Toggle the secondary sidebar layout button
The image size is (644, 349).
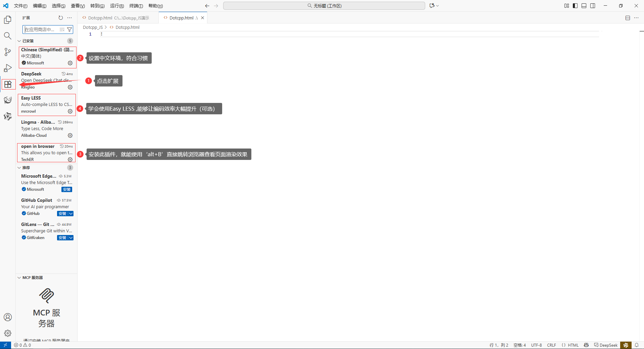[593, 6]
